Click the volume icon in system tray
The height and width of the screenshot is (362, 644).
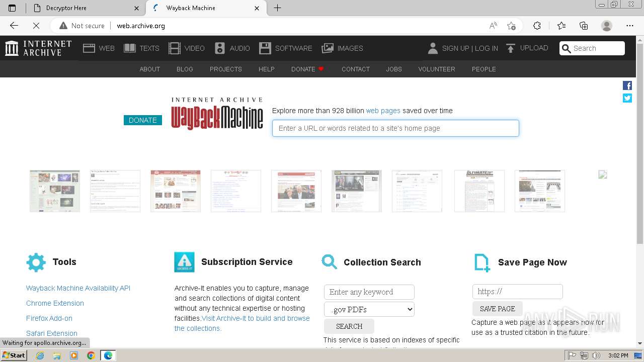(x=597, y=355)
